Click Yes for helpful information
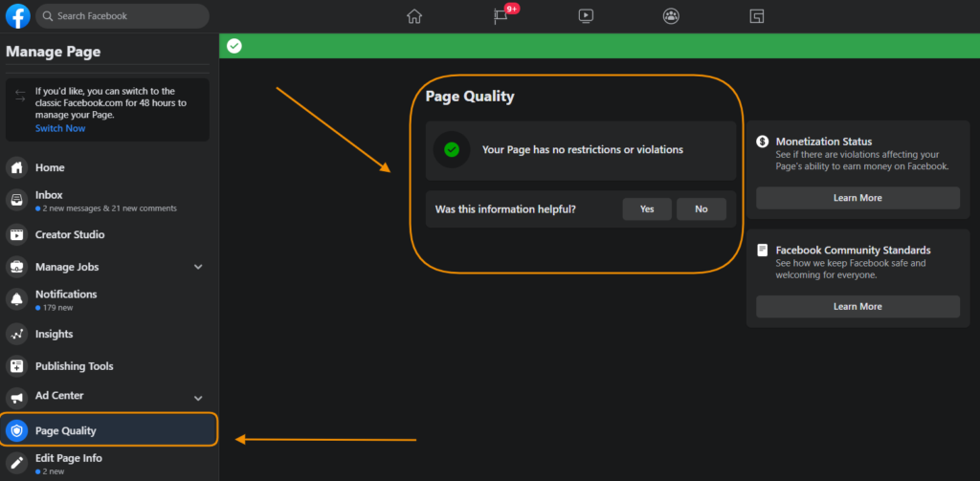This screenshot has height=481, width=980. 647,208
